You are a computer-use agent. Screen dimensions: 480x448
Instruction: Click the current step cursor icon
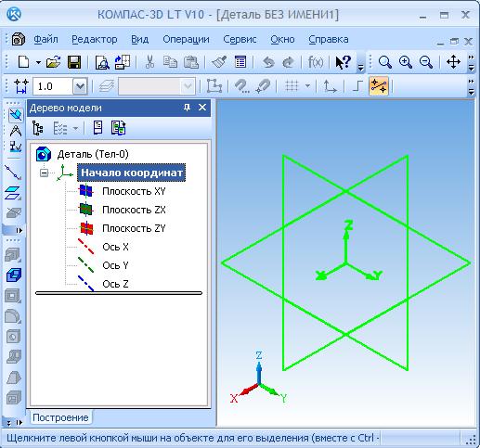[x=21, y=86]
